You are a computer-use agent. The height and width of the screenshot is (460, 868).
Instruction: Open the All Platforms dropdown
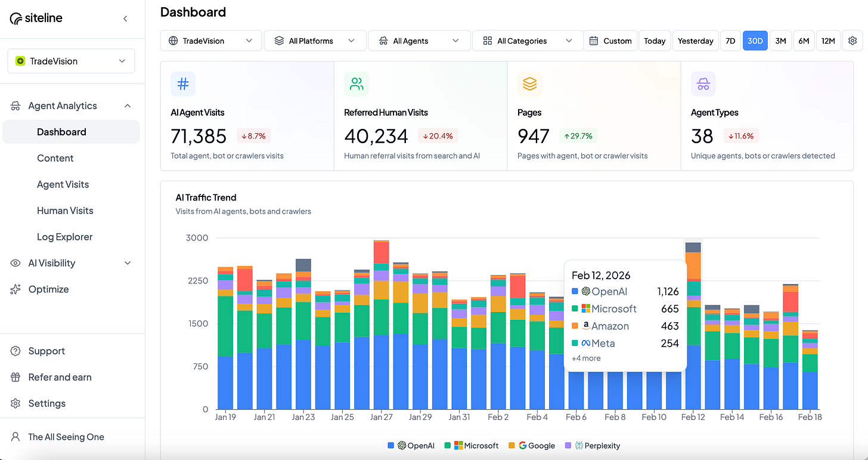click(315, 41)
